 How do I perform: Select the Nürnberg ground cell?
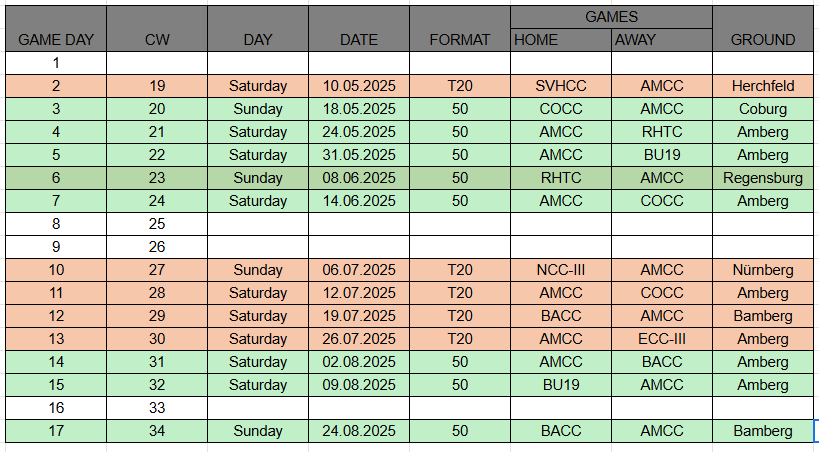pos(763,270)
